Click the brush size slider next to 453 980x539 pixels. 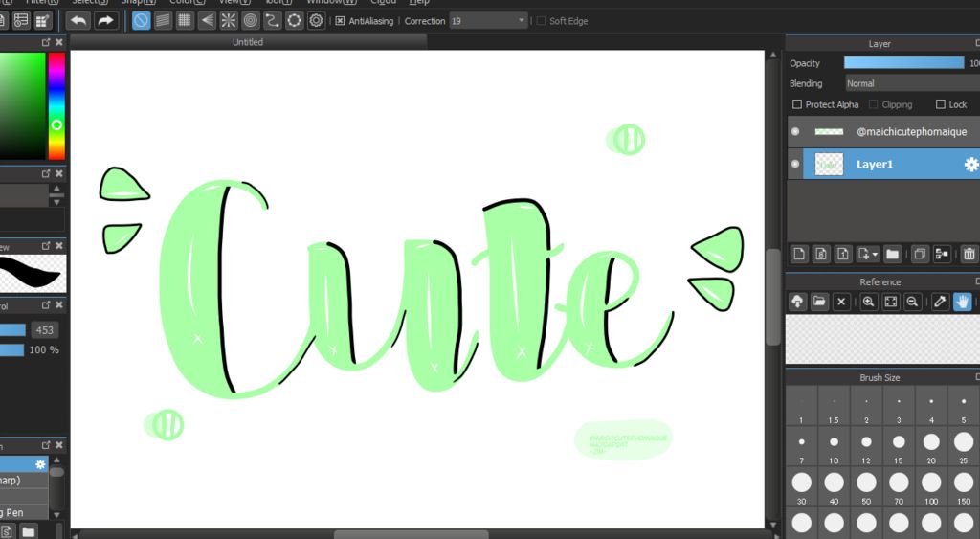pyautogui.click(x=12, y=330)
